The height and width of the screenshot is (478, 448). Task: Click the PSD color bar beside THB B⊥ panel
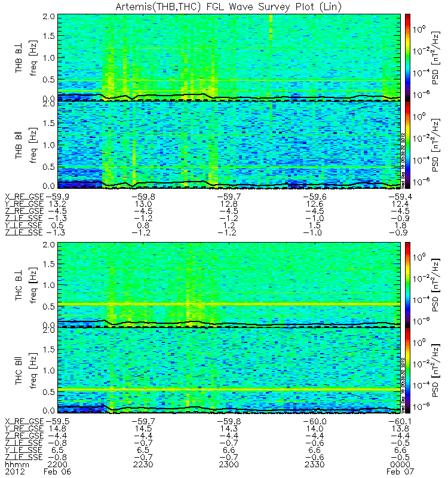[x=407, y=57]
